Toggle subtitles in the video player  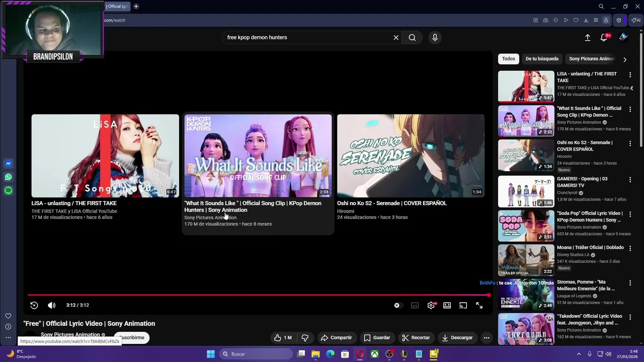[x=415, y=305]
